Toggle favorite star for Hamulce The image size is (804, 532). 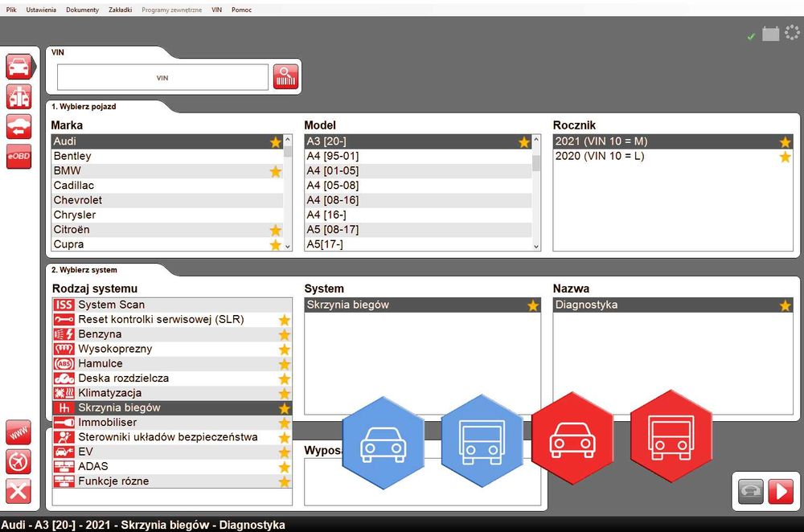(x=285, y=364)
